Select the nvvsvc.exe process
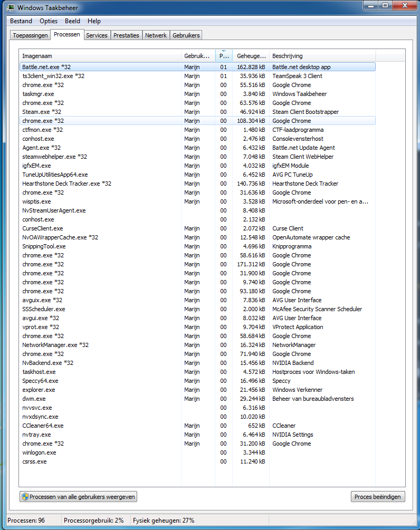420x530 pixels. point(197,408)
